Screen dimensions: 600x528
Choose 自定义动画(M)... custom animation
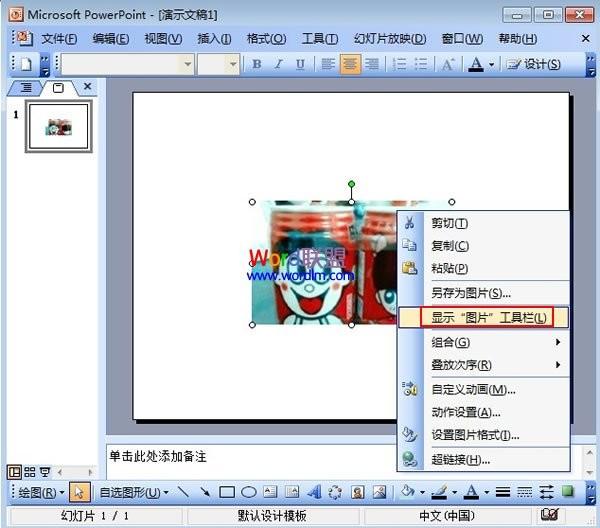pos(484,389)
